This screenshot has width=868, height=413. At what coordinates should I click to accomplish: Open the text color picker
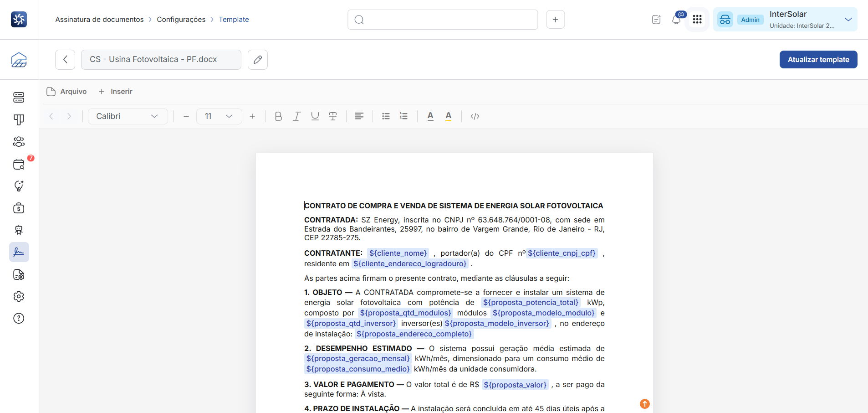pos(430,116)
